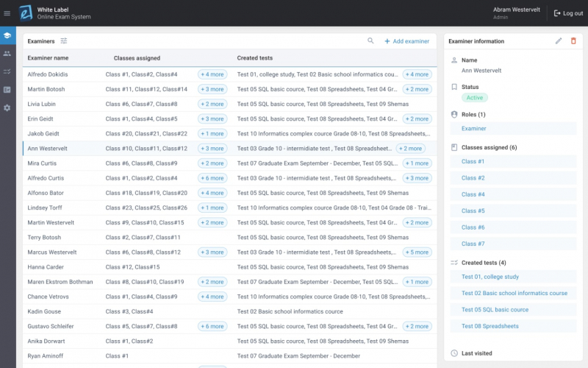Click Add examiner
588x368 pixels.
(x=407, y=41)
